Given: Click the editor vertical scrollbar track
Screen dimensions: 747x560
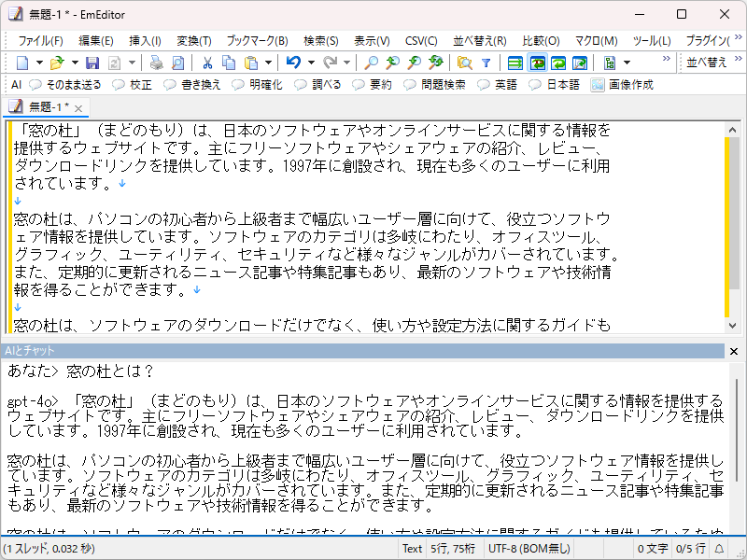Looking at the screenshot, I should tap(732, 229).
